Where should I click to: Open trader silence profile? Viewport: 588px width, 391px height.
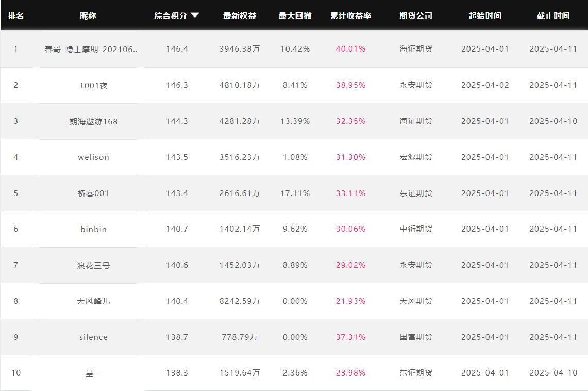(x=93, y=337)
